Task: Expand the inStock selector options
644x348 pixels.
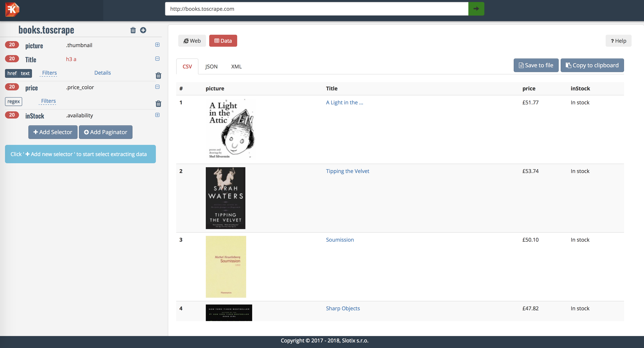Action: [157, 115]
